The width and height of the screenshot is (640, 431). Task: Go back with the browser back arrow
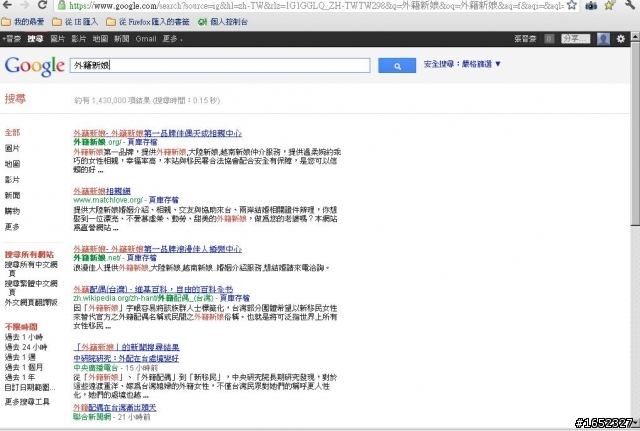pyautogui.click(x=7, y=5)
